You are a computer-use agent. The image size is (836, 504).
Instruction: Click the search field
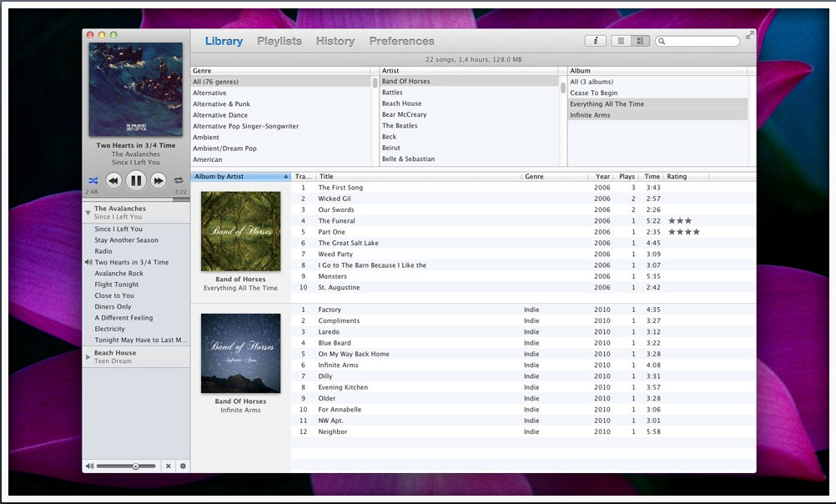[x=698, y=41]
